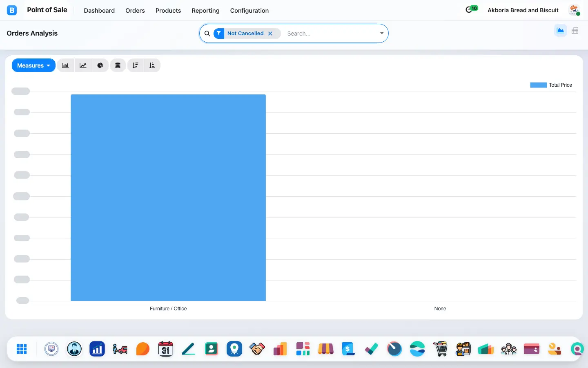Sort chart in ascending order

(152, 65)
